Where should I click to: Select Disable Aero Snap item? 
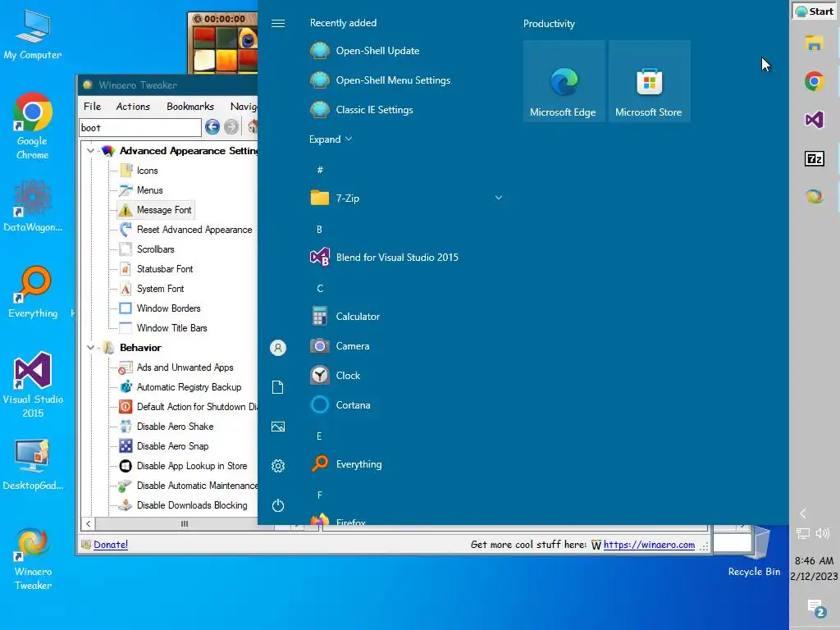164,446
